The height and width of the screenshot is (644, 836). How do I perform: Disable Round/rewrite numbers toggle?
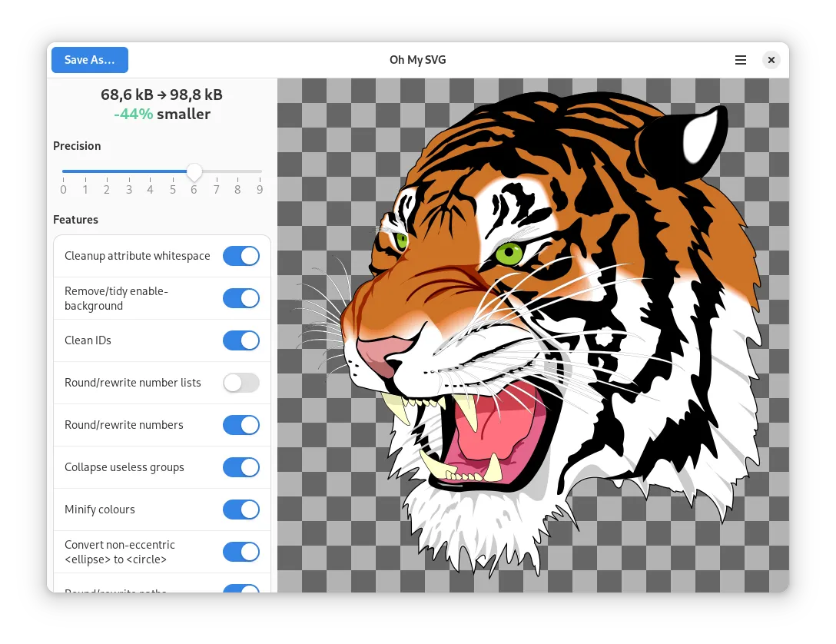click(241, 425)
